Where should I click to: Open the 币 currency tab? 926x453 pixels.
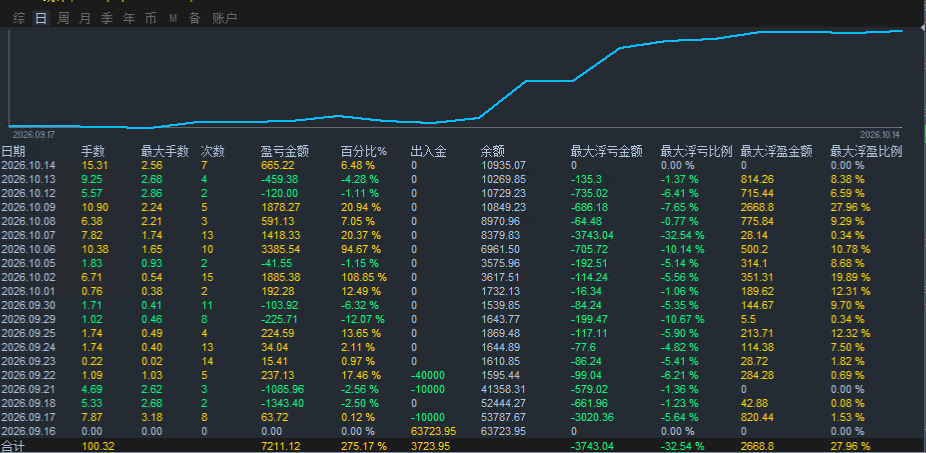point(151,18)
